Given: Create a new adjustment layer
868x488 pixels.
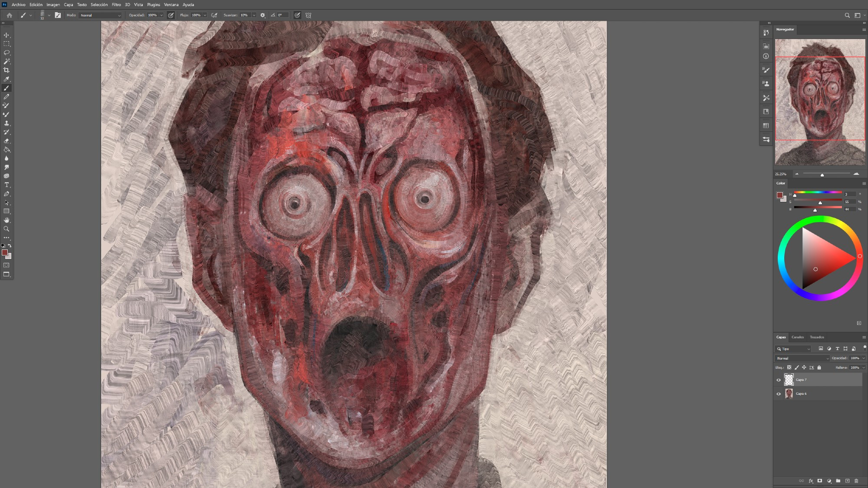Looking at the screenshot, I should coord(829,481).
